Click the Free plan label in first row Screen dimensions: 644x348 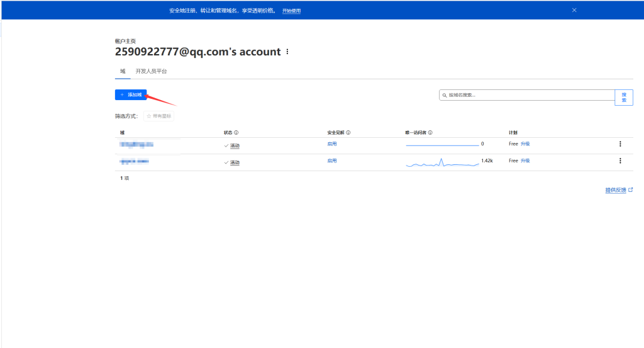tap(513, 144)
